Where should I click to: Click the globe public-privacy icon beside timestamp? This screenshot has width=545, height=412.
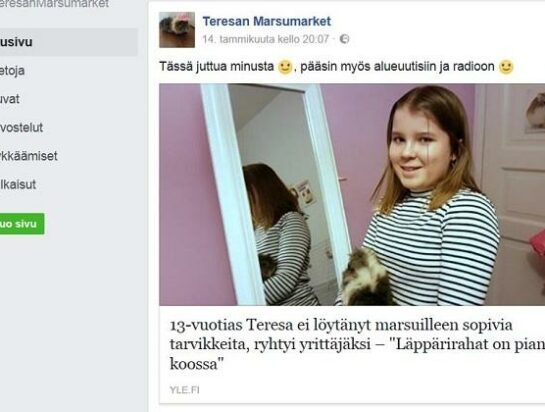pos(344,39)
